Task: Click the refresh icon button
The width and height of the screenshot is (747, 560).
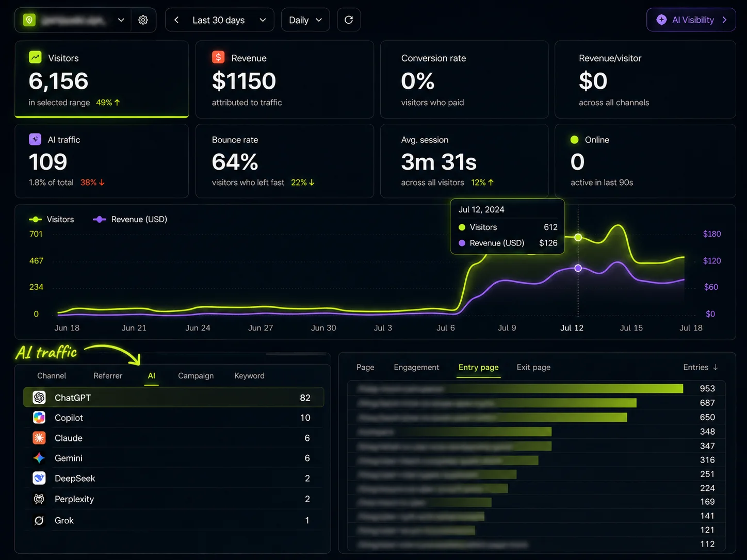Action: click(x=349, y=20)
